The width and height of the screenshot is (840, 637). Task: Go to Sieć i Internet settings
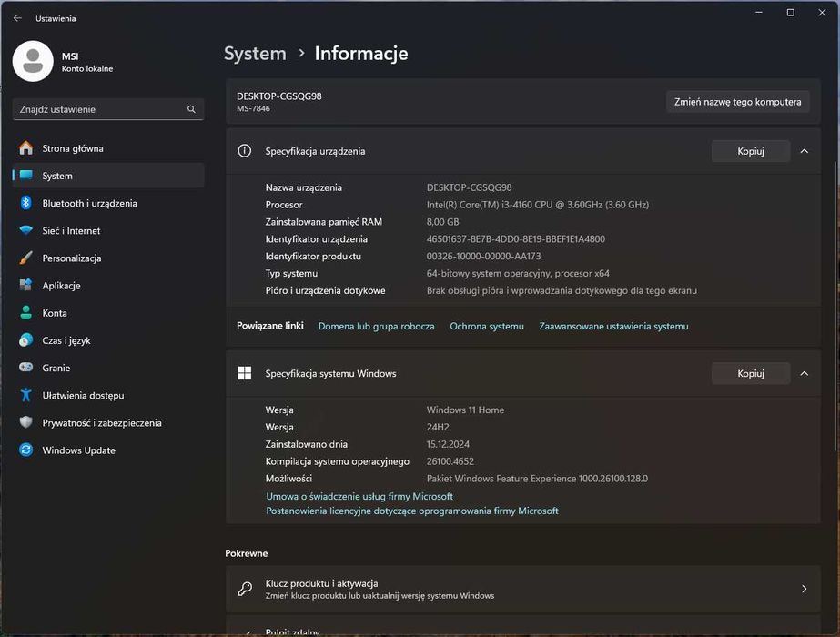click(108, 230)
